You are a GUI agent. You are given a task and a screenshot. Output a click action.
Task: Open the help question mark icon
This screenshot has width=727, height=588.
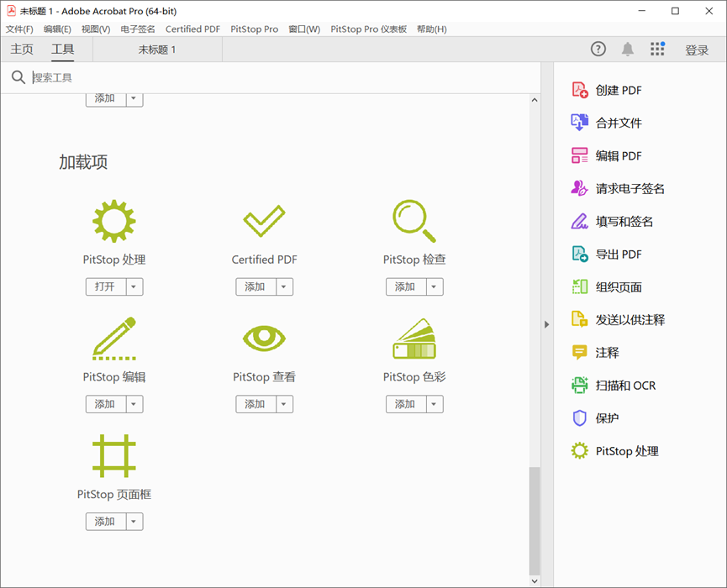598,49
